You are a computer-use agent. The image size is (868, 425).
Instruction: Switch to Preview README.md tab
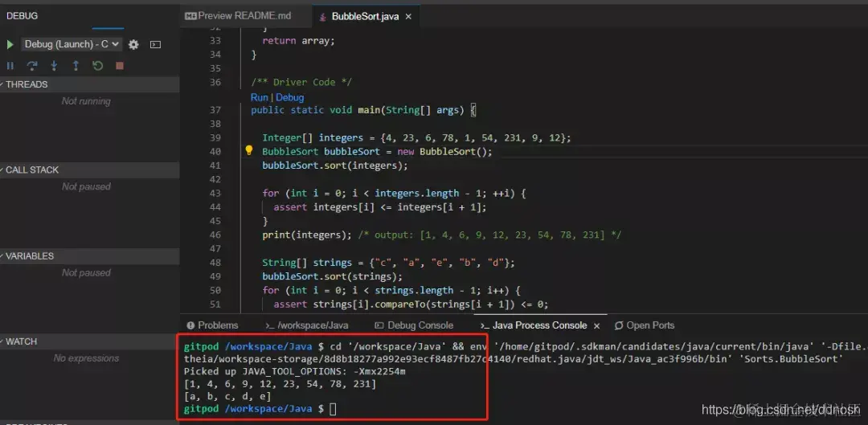[244, 16]
